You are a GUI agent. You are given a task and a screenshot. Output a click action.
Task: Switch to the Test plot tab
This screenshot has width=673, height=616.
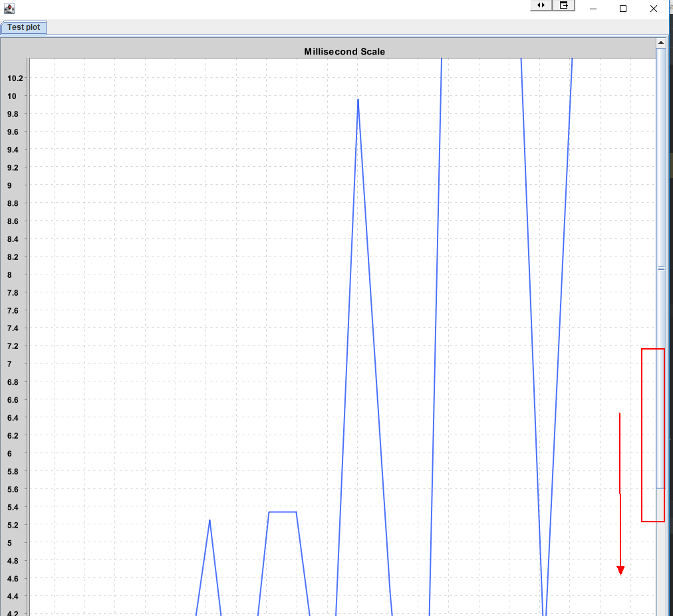(23, 27)
